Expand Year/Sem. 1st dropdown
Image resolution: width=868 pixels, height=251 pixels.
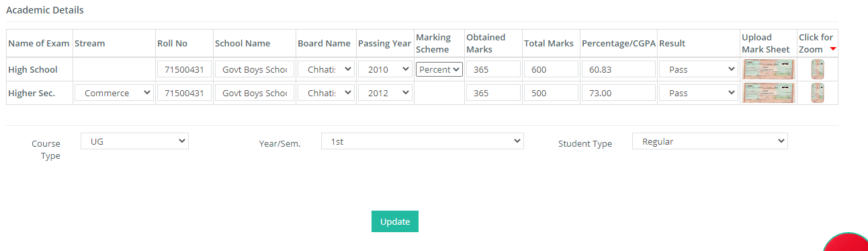[423, 141]
